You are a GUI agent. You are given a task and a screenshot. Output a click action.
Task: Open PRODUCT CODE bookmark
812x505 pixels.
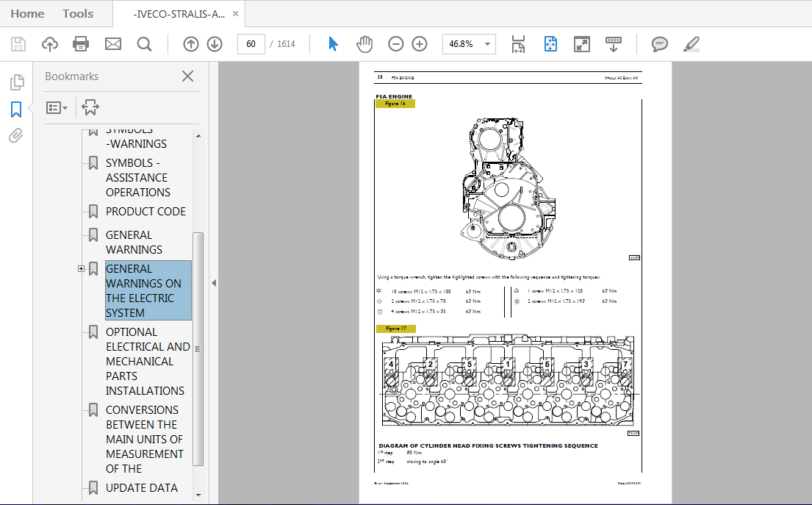[145, 211]
